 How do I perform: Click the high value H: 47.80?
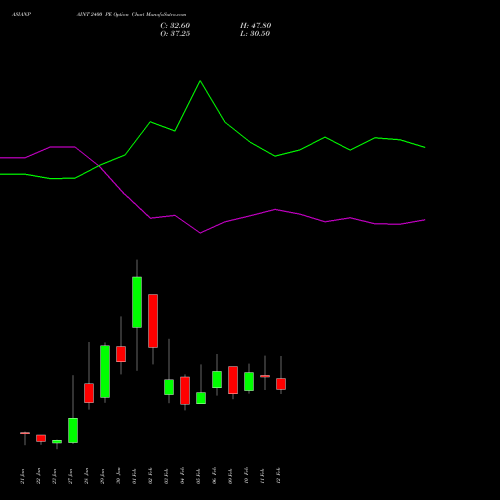coord(255,26)
